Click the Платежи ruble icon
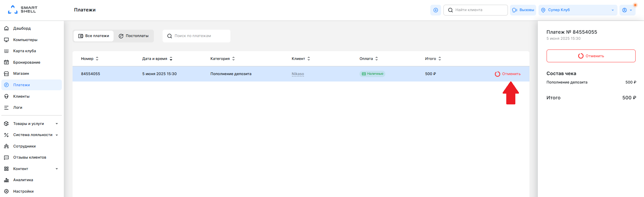 (6, 85)
